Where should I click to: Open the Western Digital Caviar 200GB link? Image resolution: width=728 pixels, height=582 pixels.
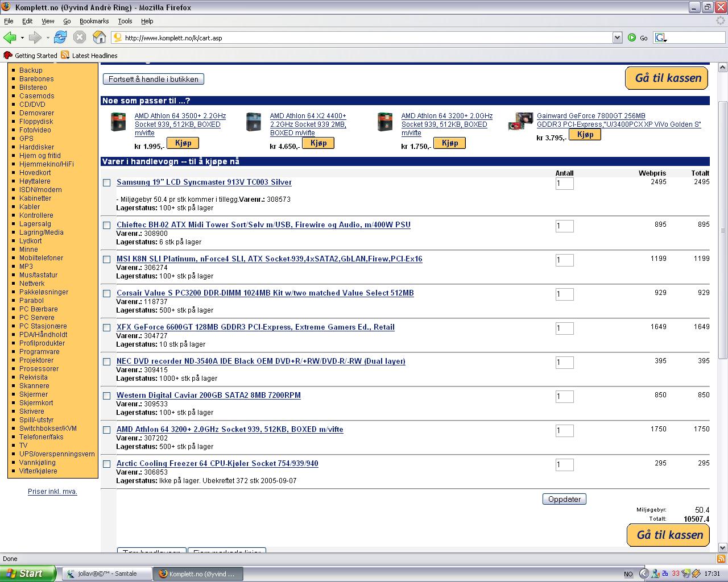click(209, 396)
